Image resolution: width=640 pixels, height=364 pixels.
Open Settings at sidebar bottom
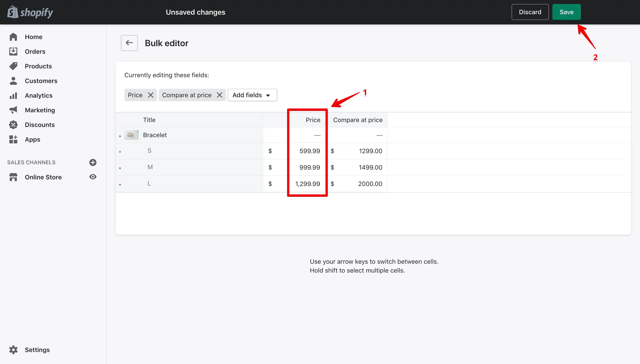[x=37, y=350]
